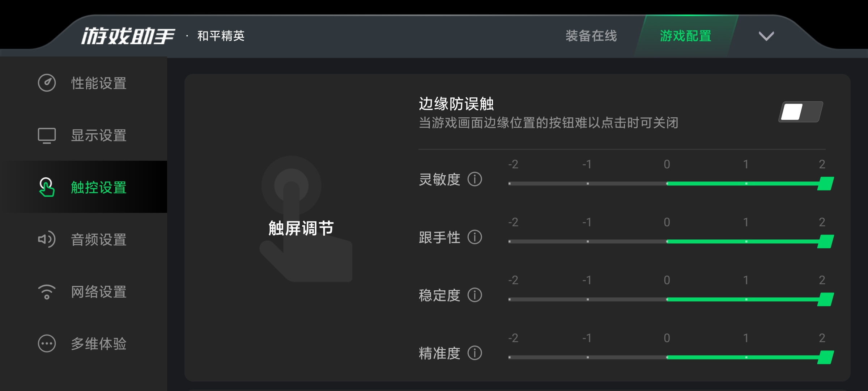Set 灵敏度 slider to 0
This screenshot has width=868, height=391.
click(667, 184)
